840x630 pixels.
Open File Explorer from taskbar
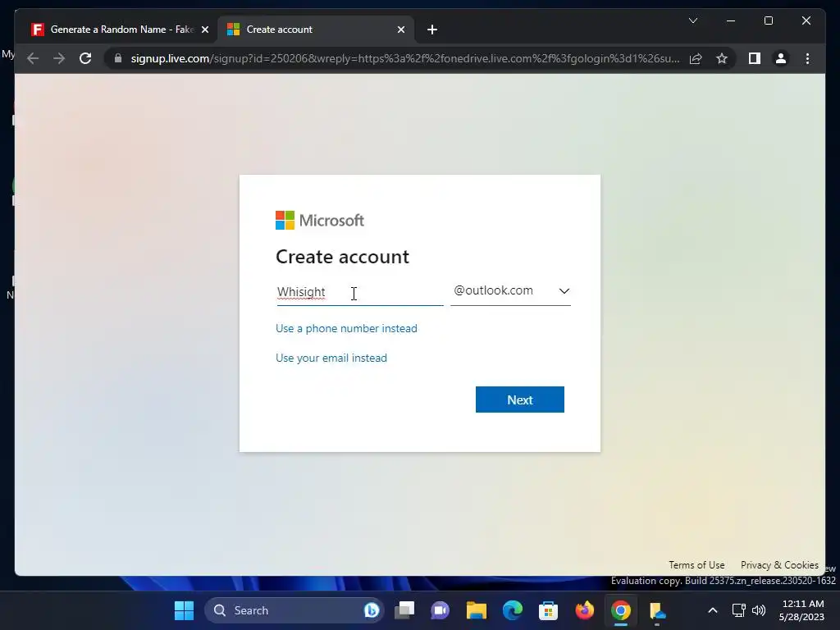tap(477, 610)
